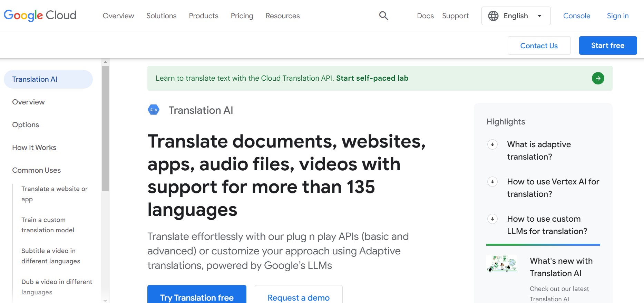Click 'How to use custom LLMs' text

(x=547, y=225)
